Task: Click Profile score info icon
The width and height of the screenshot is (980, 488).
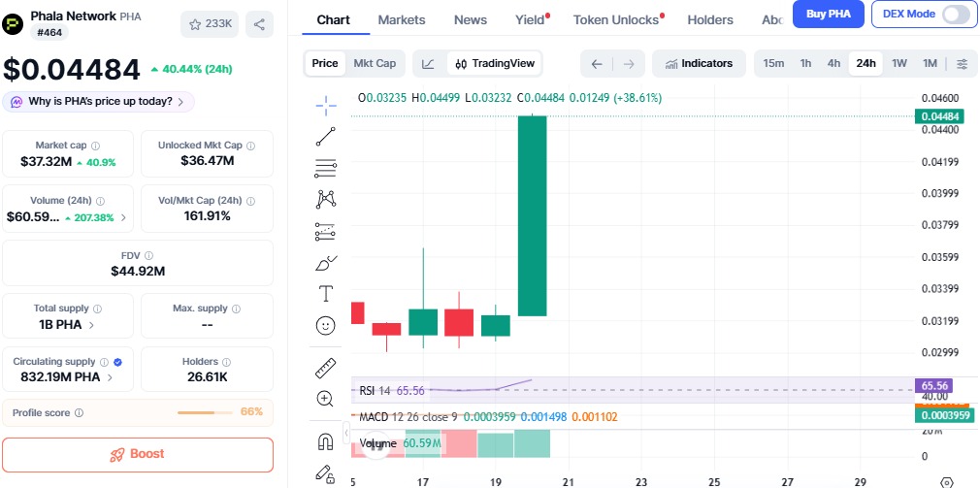Action: (x=79, y=413)
